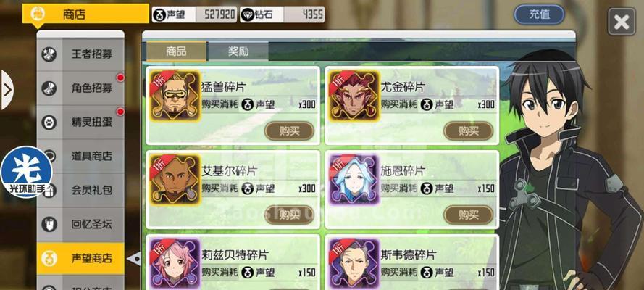Expand the left edge chevron panel

point(7,90)
